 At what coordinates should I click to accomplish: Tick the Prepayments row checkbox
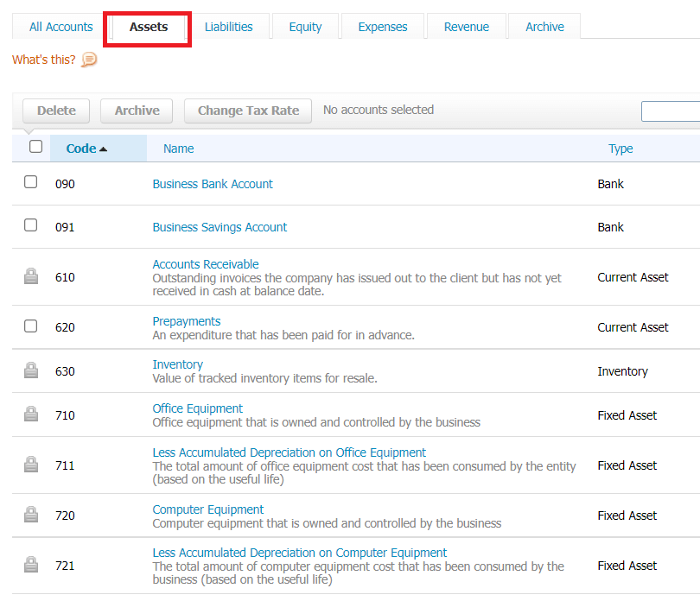[x=31, y=326]
